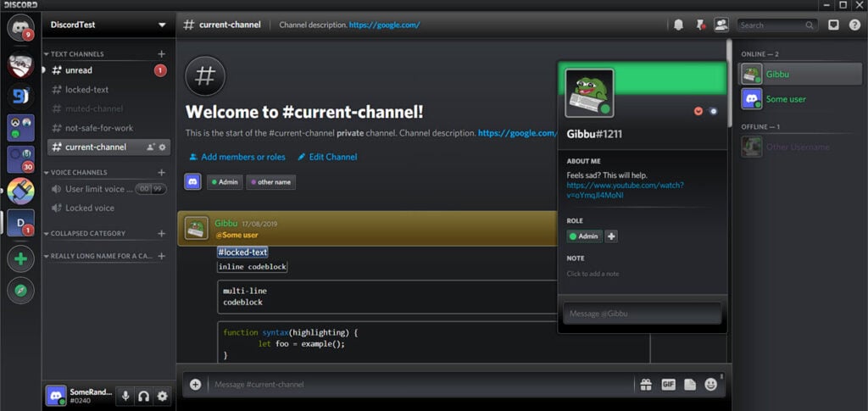Image resolution: width=868 pixels, height=411 pixels.
Task: Select the server with badge 30
Action: (20, 160)
